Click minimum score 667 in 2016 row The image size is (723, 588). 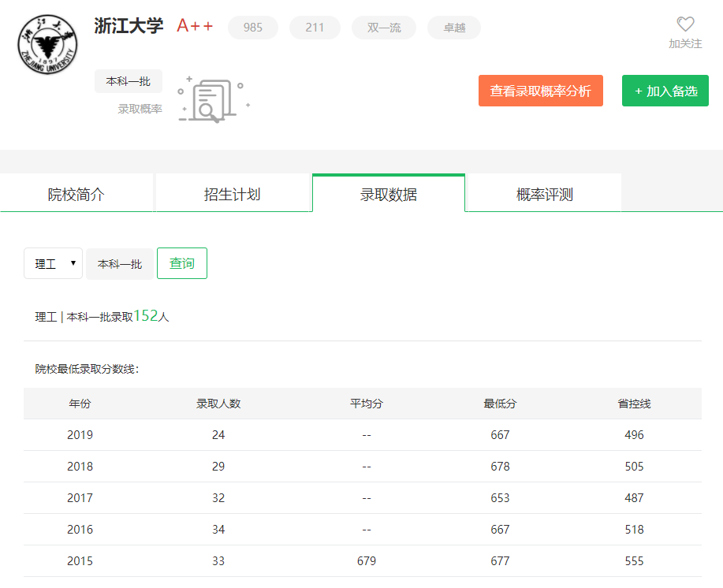pos(500,530)
